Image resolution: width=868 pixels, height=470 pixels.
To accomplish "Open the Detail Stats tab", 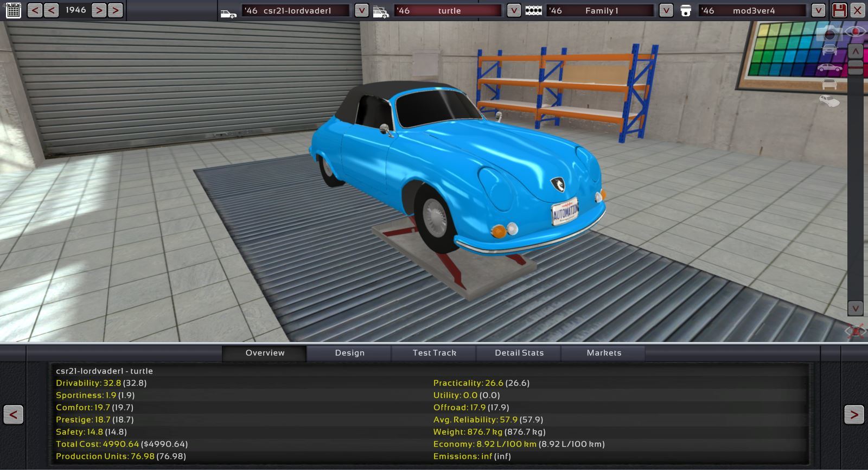I will pos(519,353).
